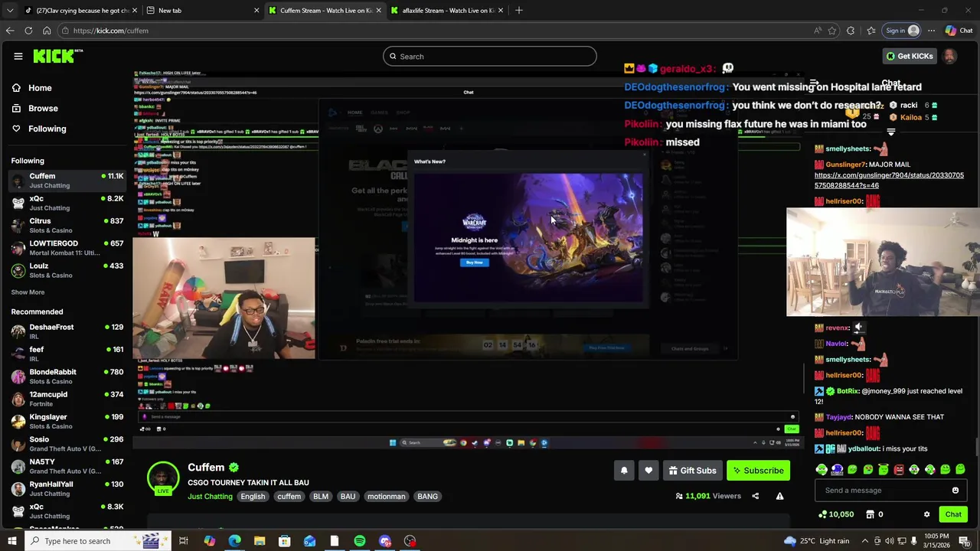This screenshot has width=980, height=551.
Task: Open the tab search dropdown arrow
Action: (10, 10)
